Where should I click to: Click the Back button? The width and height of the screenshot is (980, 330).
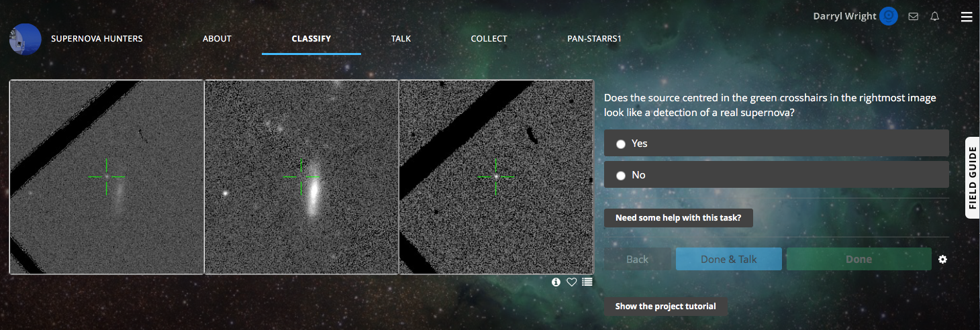click(x=638, y=259)
